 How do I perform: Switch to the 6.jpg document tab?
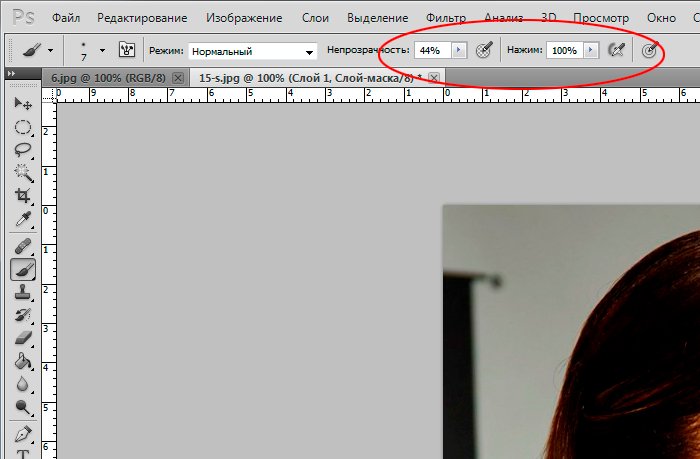106,78
